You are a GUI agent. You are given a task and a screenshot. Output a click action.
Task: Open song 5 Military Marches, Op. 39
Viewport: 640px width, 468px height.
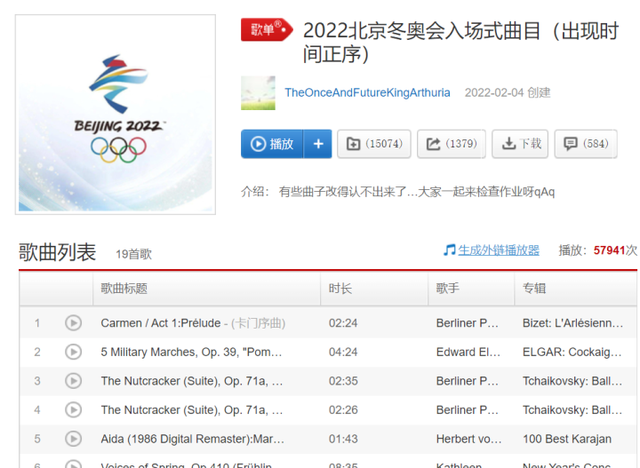point(191,352)
